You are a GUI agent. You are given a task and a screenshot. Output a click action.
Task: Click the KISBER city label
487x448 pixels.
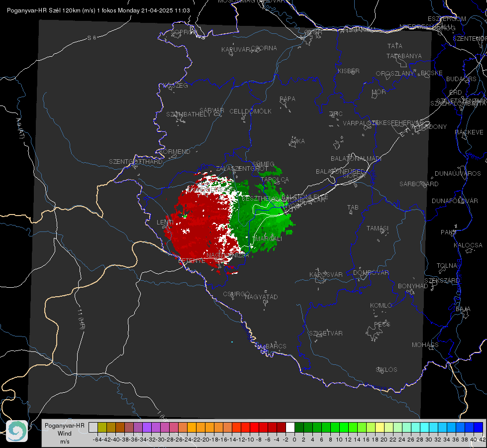click(349, 71)
